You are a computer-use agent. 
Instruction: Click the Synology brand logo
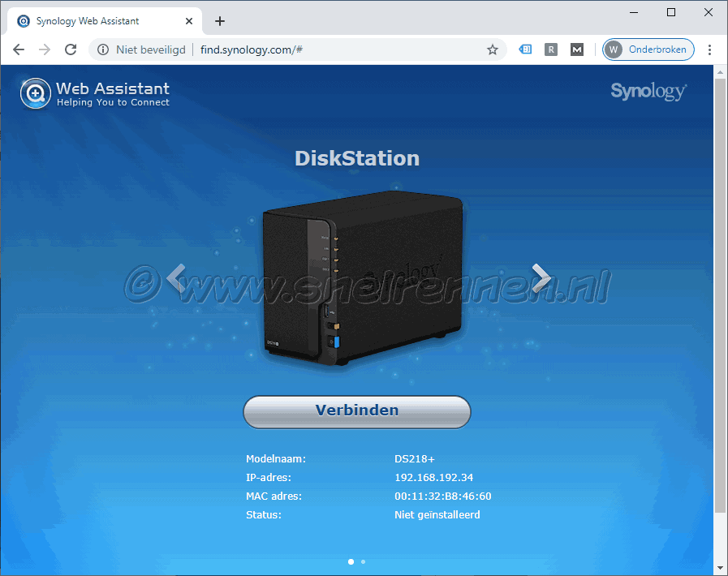648,92
